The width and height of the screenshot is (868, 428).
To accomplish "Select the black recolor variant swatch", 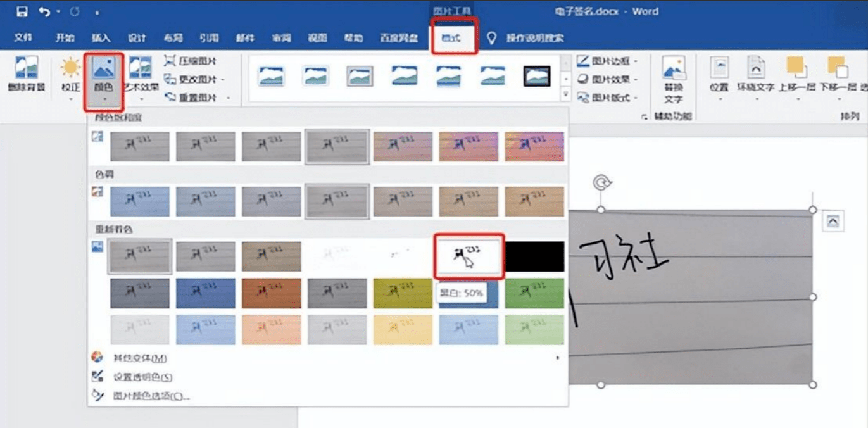I will [x=534, y=255].
